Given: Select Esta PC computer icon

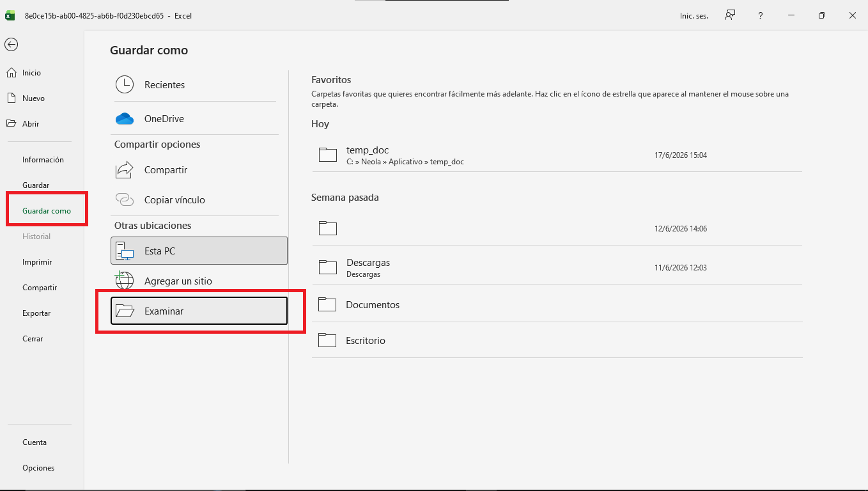Looking at the screenshot, I should point(124,251).
